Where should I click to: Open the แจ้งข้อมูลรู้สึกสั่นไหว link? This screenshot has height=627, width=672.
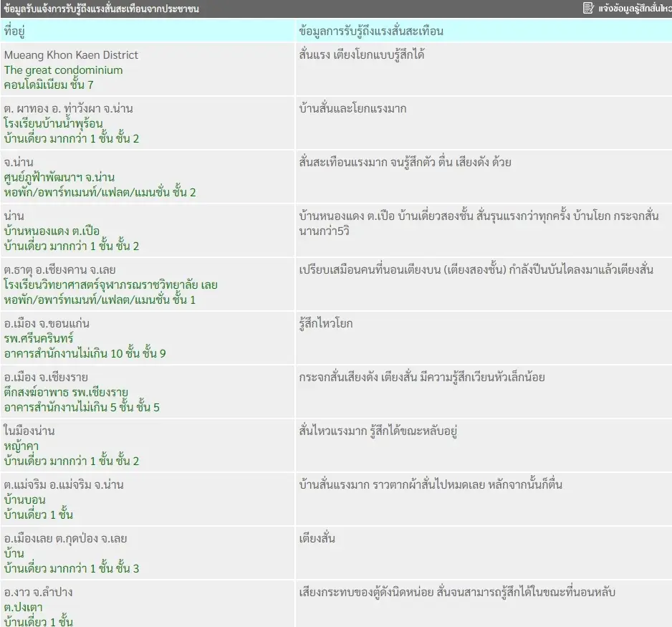(x=635, y=8)
